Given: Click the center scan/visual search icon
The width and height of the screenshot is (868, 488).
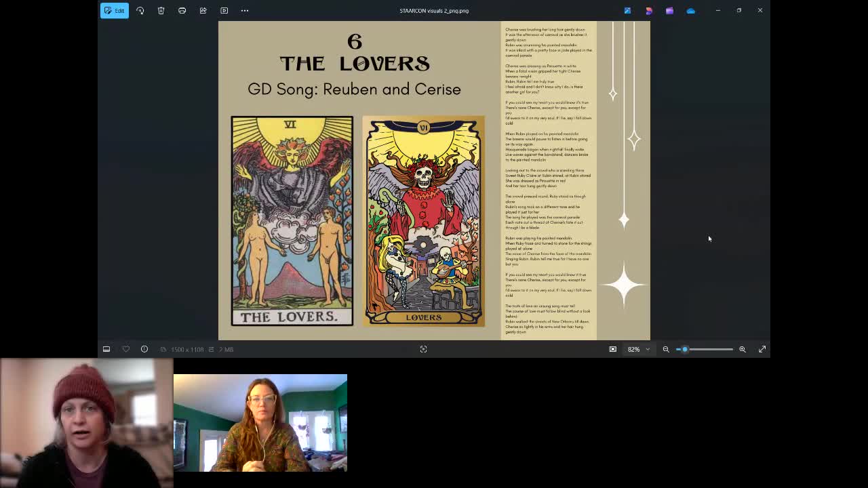Looking at the screenshot, I should point(423,349).
